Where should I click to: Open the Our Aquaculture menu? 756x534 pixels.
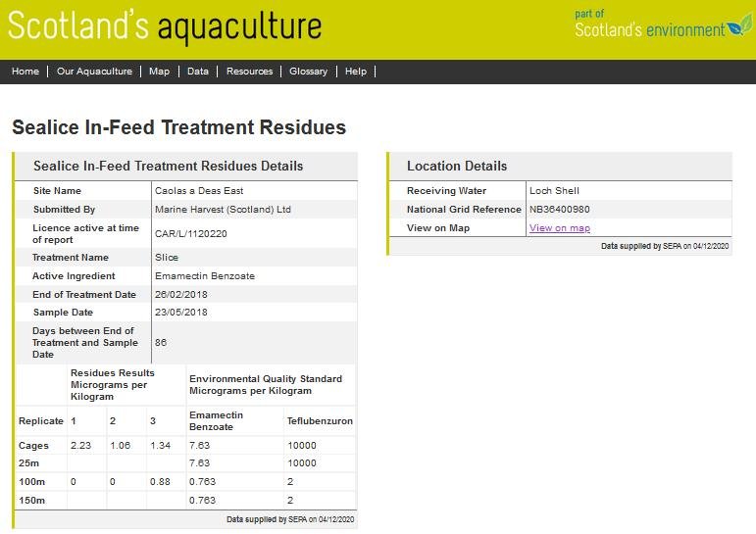(x=94, y=72)
